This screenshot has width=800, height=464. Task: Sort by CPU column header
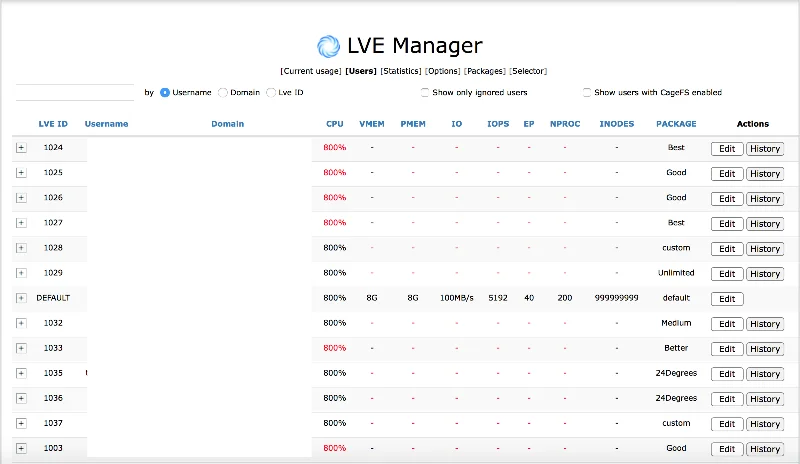click(x=335, y=124)
